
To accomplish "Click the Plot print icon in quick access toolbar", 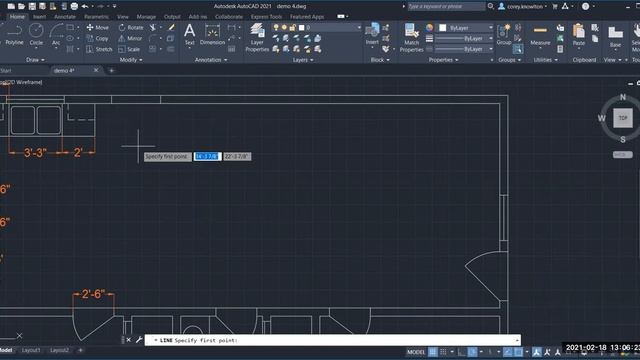I will [74, 6].
